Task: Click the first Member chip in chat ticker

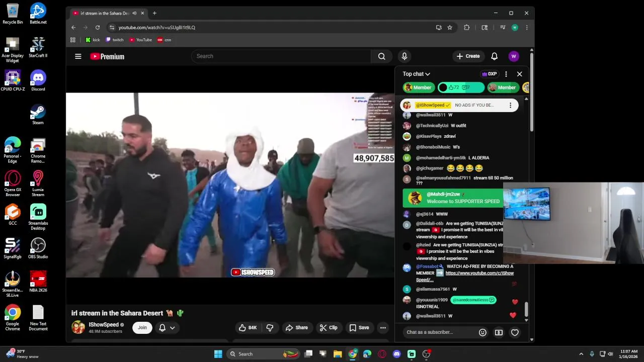Action: tap(419, 87)
